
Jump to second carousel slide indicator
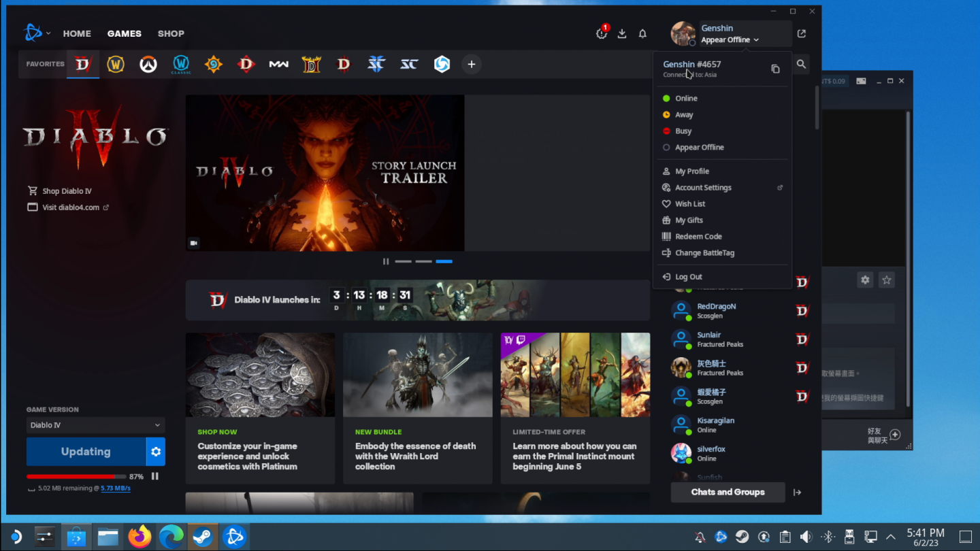click(x=423, y=261)
